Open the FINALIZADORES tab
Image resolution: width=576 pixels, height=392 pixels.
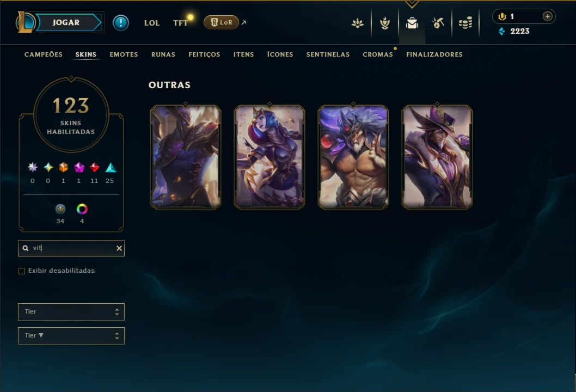click(434, 54)
